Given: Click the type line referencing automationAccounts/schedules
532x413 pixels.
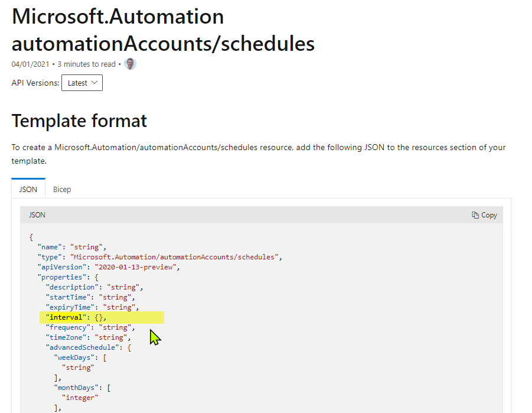Looking at the screenshot, I should [148, 256].
